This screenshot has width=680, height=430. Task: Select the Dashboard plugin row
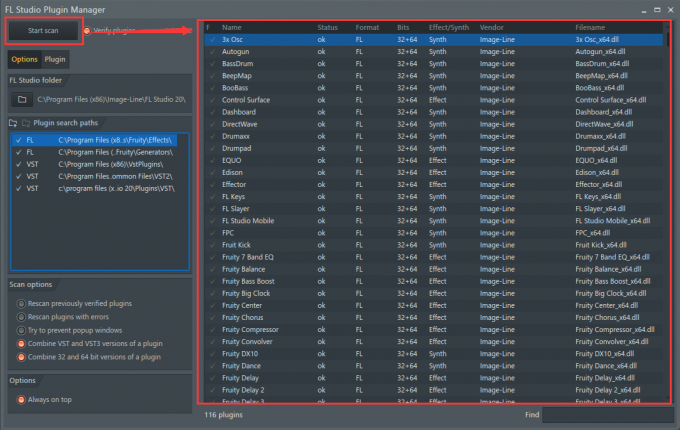[434, 112]
